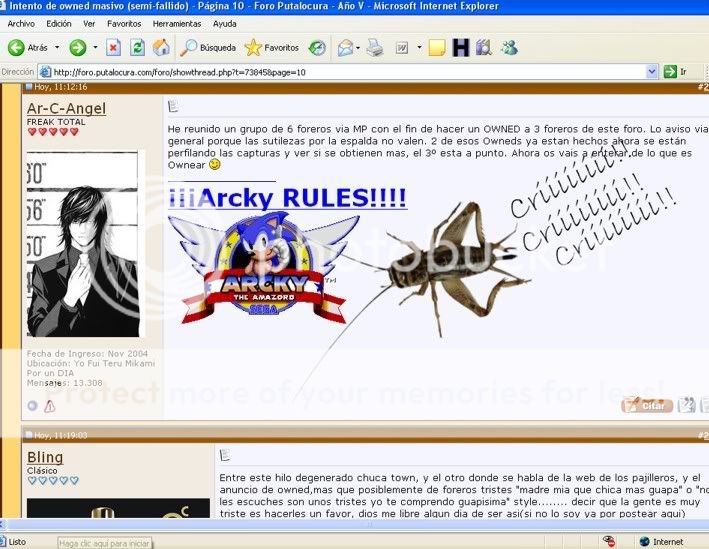The image size is (709, 549).
Task: Click 'Haga clic aquí para iniciar' tooltip
Action: (104, 543)
